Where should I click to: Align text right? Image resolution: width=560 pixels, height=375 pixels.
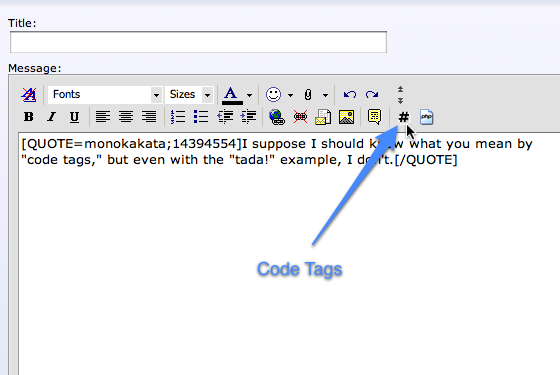tap(149, 117)
